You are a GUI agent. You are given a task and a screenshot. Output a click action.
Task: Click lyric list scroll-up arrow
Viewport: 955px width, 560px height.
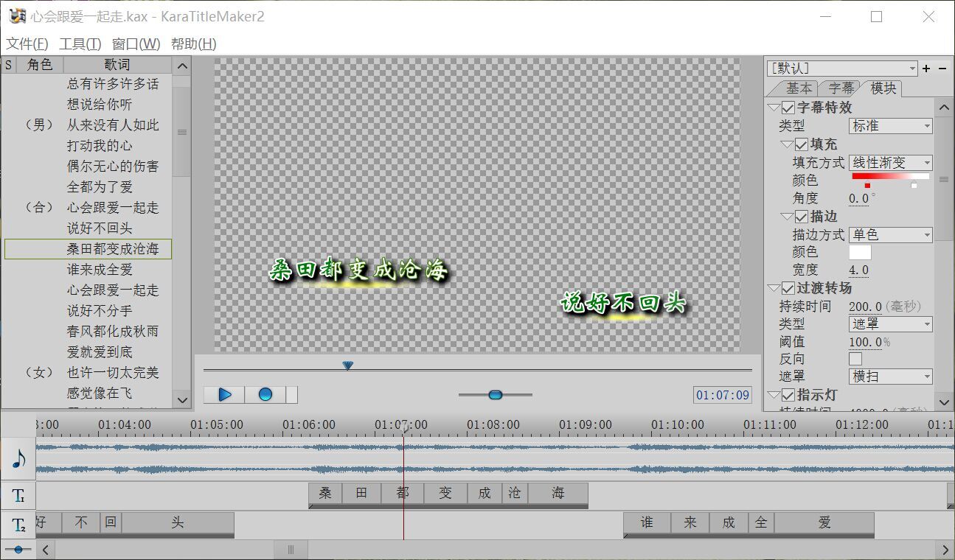click(x=182, y=66)
